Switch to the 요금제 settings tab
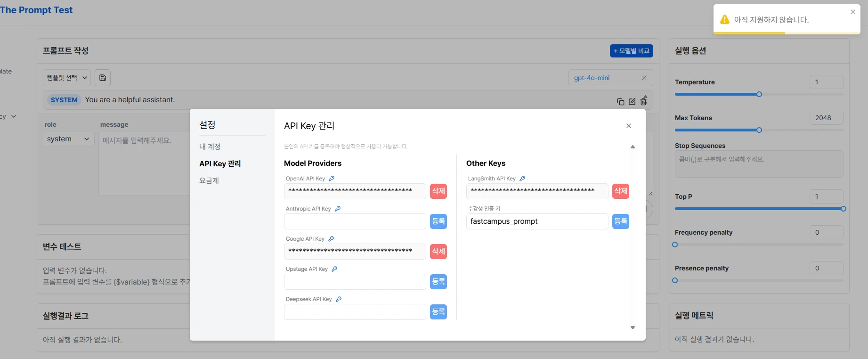The width and height of the screenshot is (868, 359). coord(209,180)
